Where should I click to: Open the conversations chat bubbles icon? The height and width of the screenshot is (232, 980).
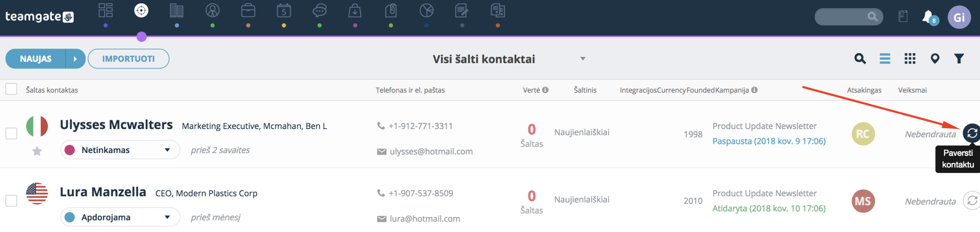coord(319,10)
